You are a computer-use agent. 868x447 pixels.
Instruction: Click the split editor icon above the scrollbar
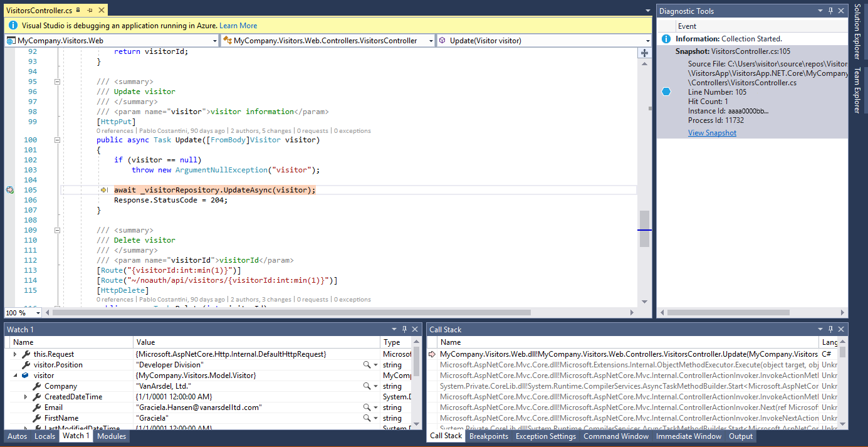pyautogui.click(x=645, y=53)
